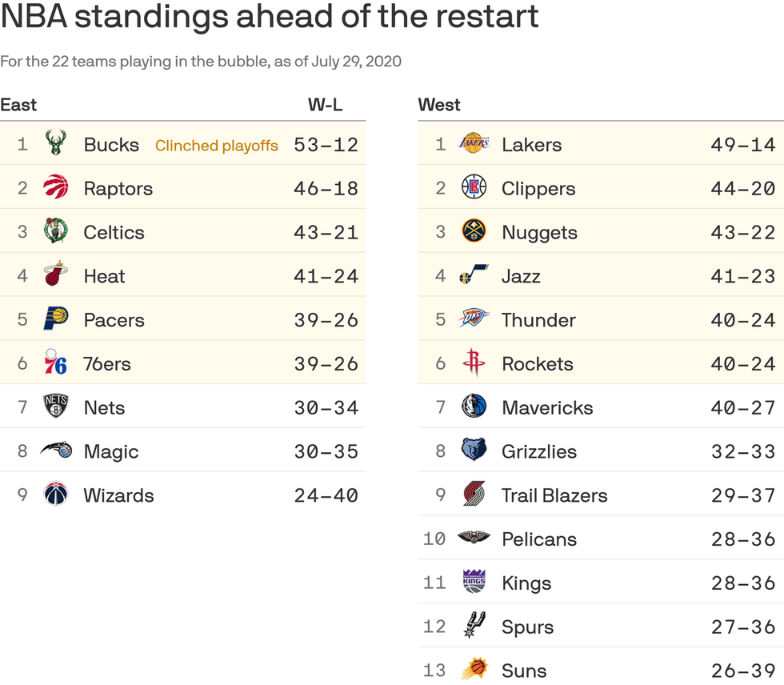The height and width of the screenshot is (685, 784).
Task: Select the Clippers team logo
Action: (474, 188)
